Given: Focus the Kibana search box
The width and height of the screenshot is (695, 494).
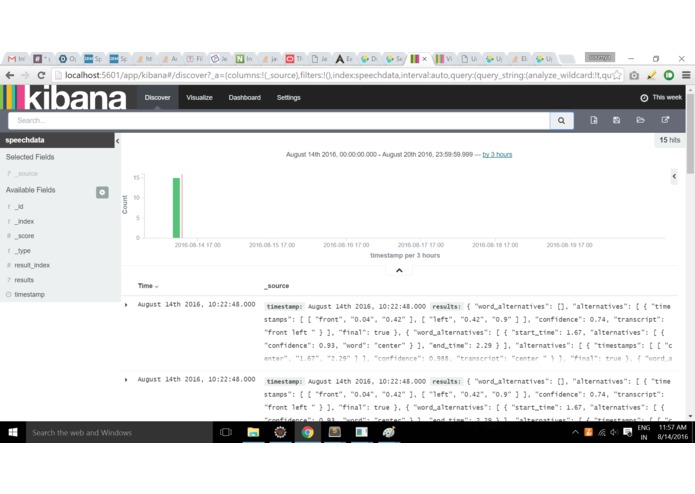Looking at the screenshot, I should [x=279, y=121].
